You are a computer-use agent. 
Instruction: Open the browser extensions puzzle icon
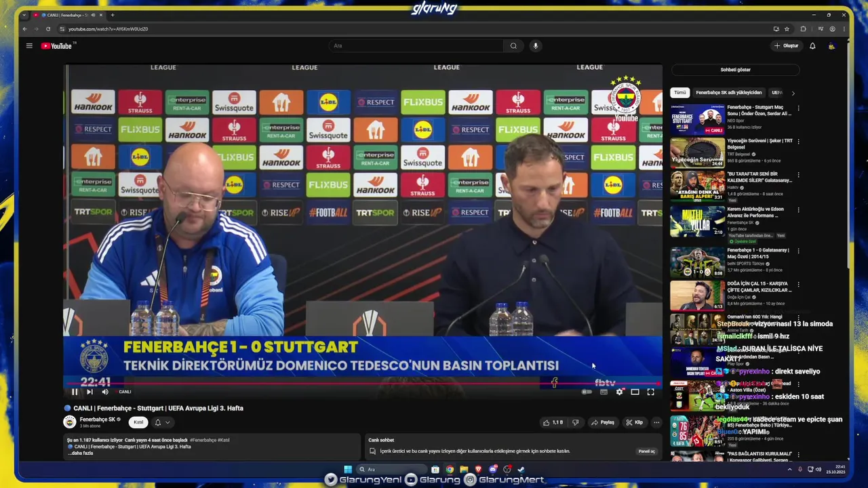point(804,29)
